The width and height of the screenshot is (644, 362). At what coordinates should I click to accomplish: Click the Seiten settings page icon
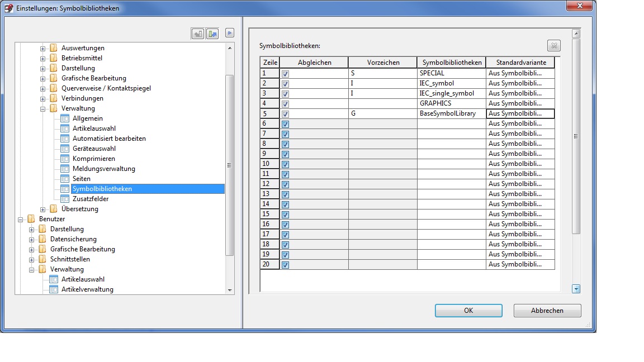click(64, 179)
